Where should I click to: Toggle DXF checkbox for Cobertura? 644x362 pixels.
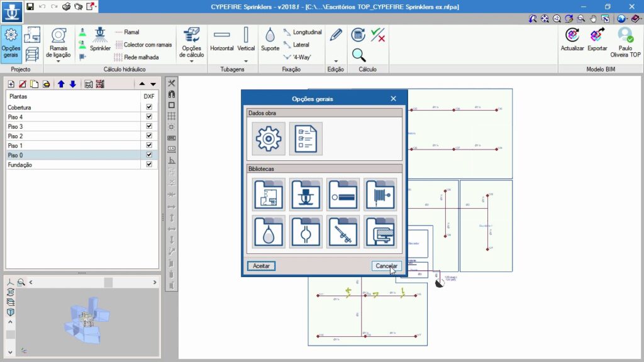pos(149,107)
